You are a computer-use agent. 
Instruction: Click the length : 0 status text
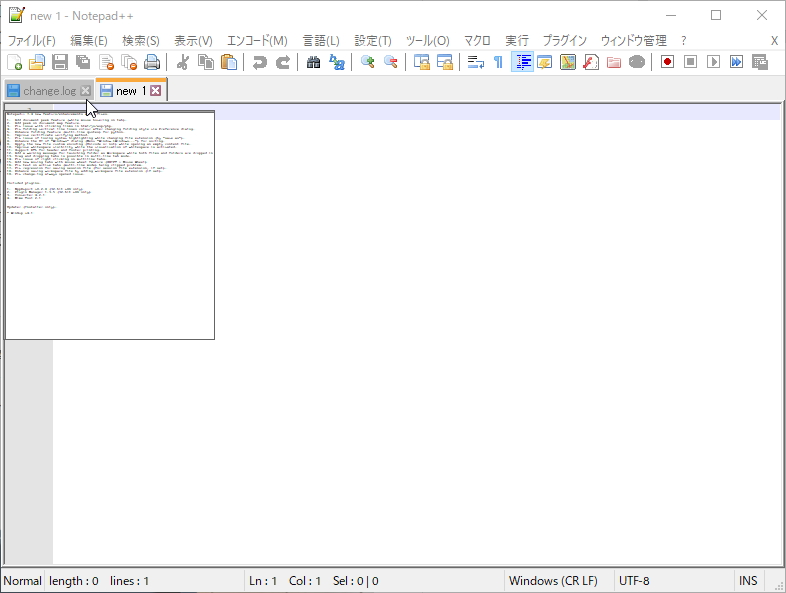tap(74, 581)
